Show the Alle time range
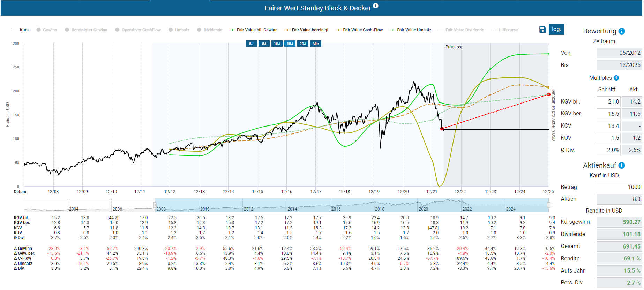The height and width of the screenshot is (290, 644). pos(315,44)
